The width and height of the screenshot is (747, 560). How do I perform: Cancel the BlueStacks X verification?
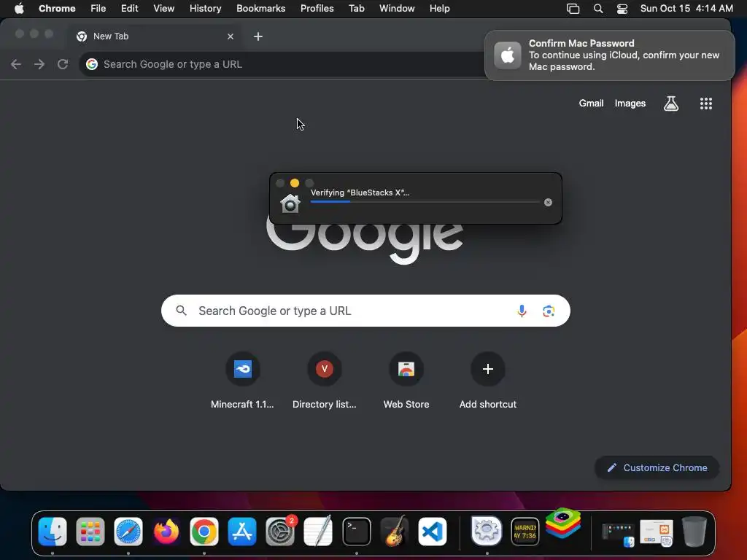coord(548,203)
